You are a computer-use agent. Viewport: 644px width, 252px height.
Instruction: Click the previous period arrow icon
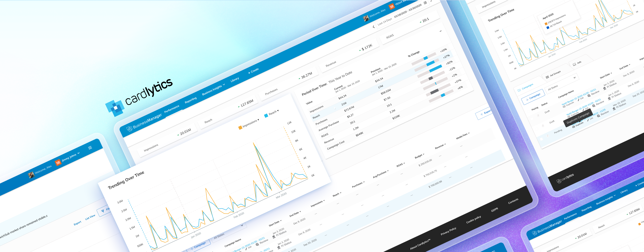coord(374,27)
